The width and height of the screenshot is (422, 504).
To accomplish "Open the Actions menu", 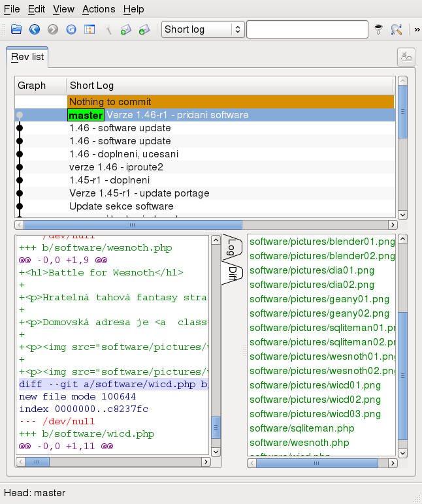I will [x=99, y=9].
